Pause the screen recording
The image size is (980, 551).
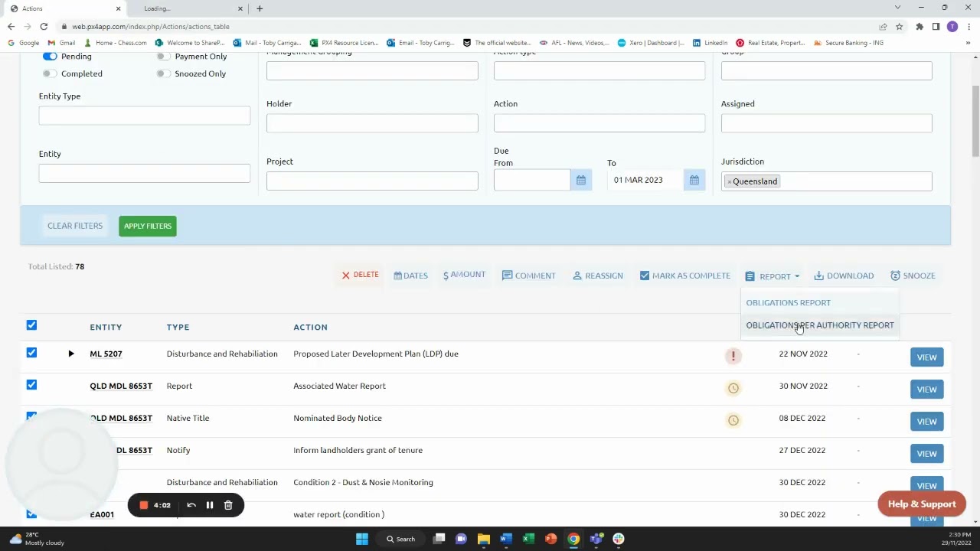(209, 505)
